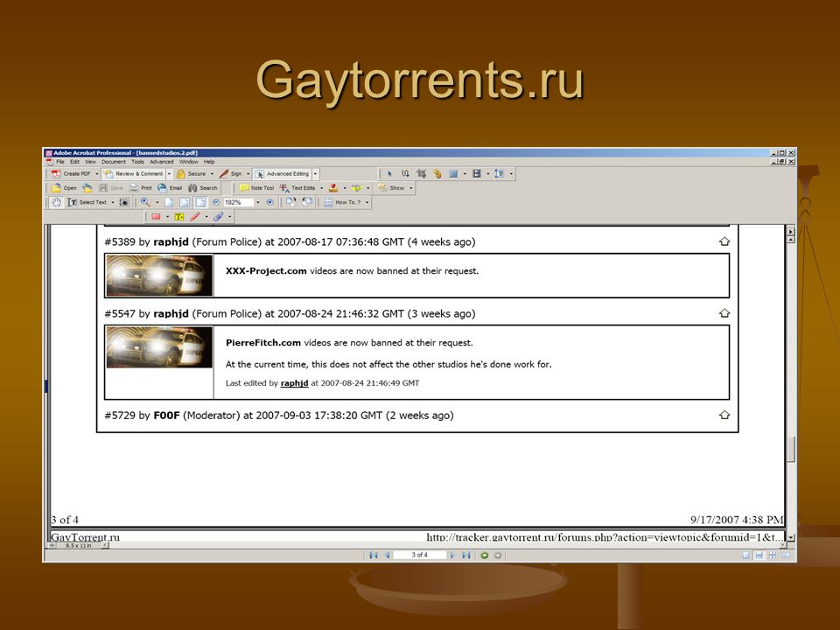Image resolution: width=840 pixels, height=630 pixels.
Task: Click the Advanced Editing button
Action: pos(283,173)
